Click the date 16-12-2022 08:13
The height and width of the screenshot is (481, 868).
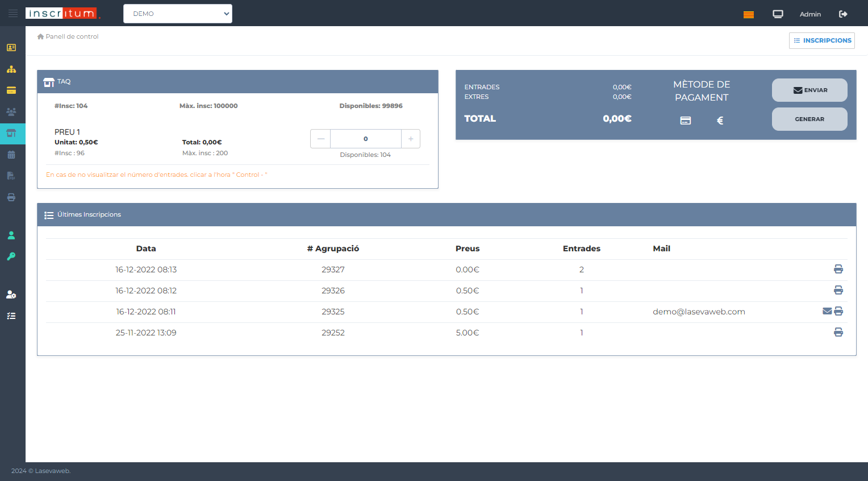[x=146, y=269]
